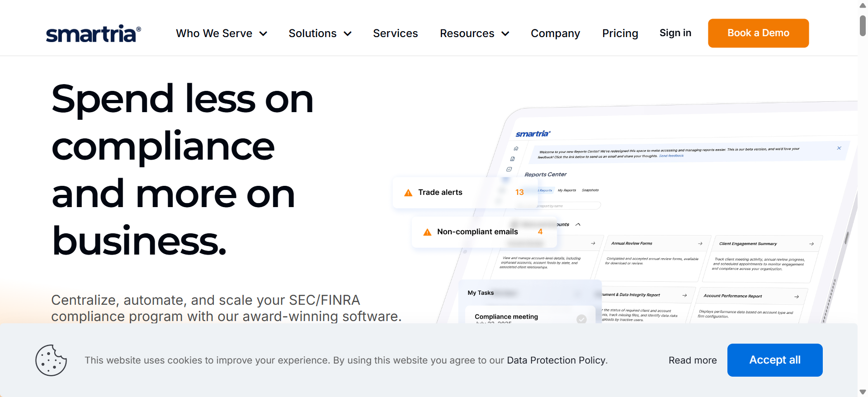Click the home icon in mockup sidebar
868x397 pixels.
coord(516,148)
